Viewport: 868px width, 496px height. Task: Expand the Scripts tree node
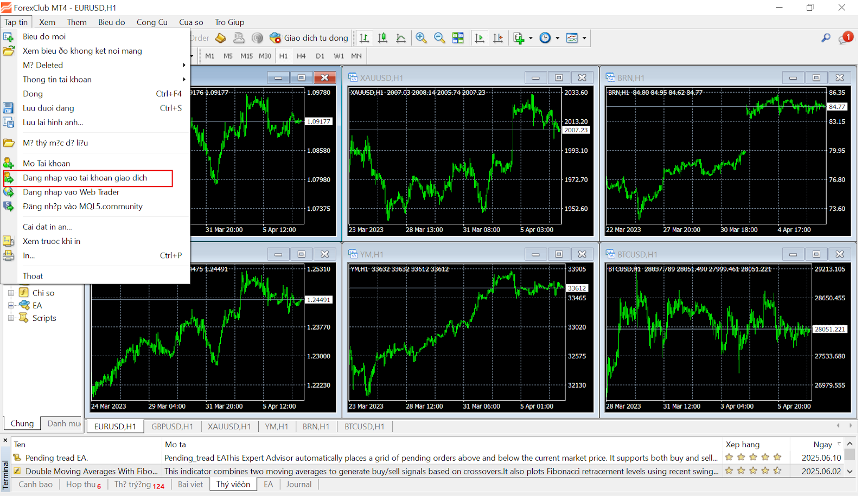10,318
